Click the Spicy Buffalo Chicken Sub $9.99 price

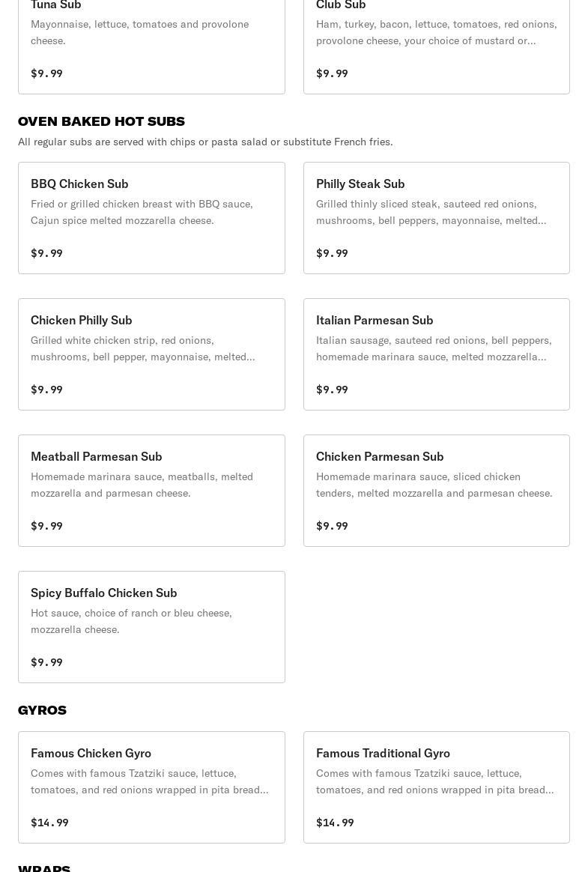click(46, 662)
